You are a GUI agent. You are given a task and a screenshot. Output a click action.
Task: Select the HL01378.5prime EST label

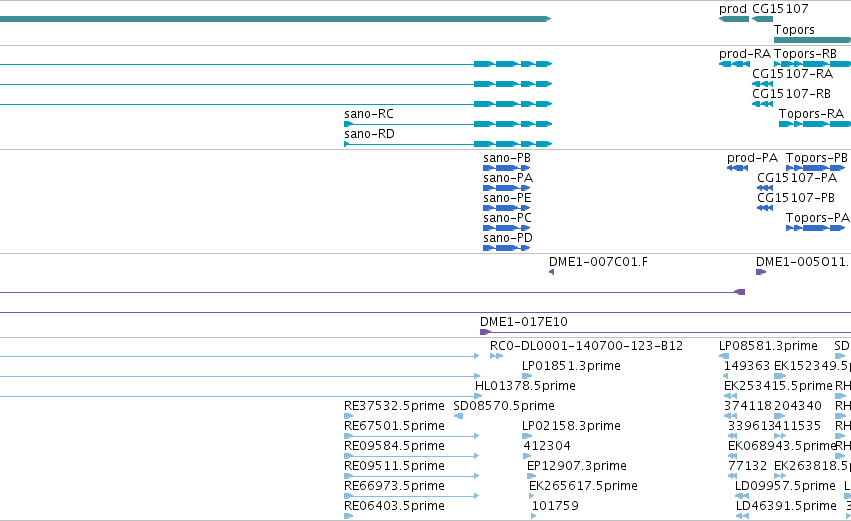click(525, 386)
